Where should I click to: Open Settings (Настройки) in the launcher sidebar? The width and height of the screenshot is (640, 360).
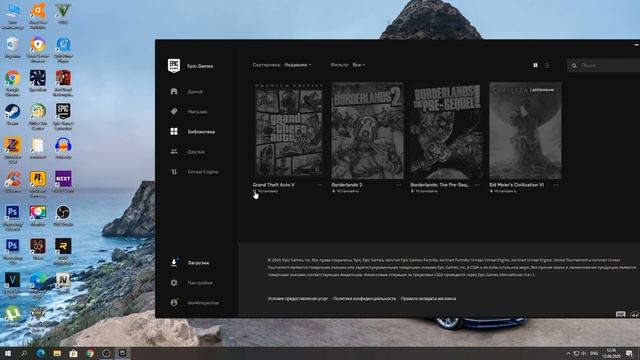pyautogui.click(x=191, y=282)
